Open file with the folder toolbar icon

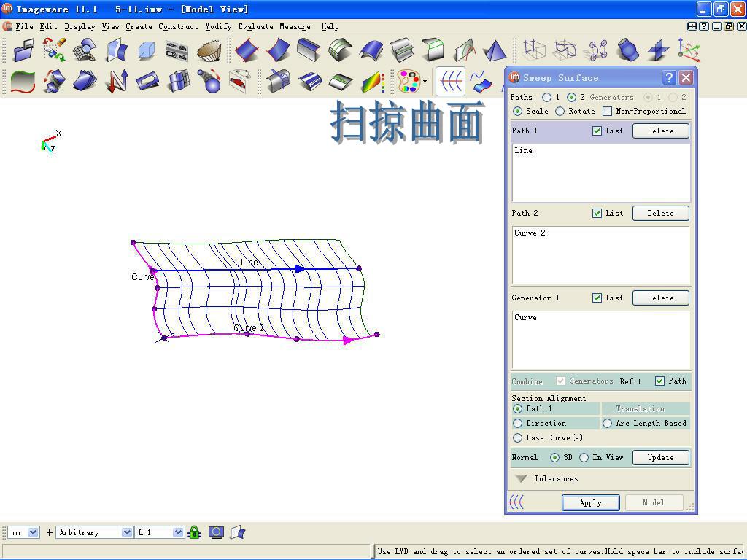point(23,50)
